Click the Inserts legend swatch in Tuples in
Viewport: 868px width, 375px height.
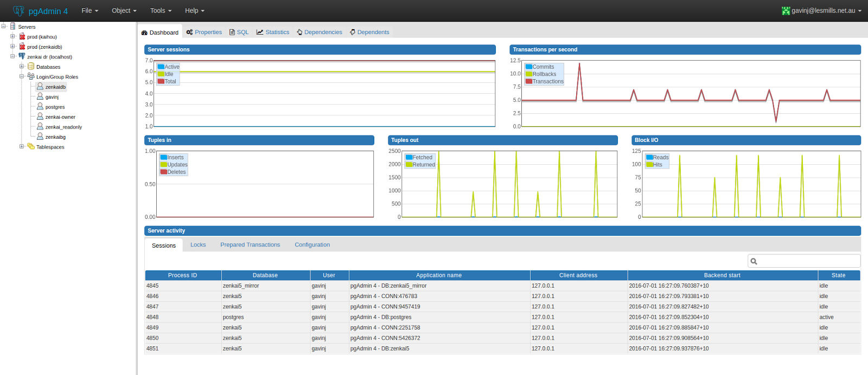pyautogui.click(x=164, y=158)
